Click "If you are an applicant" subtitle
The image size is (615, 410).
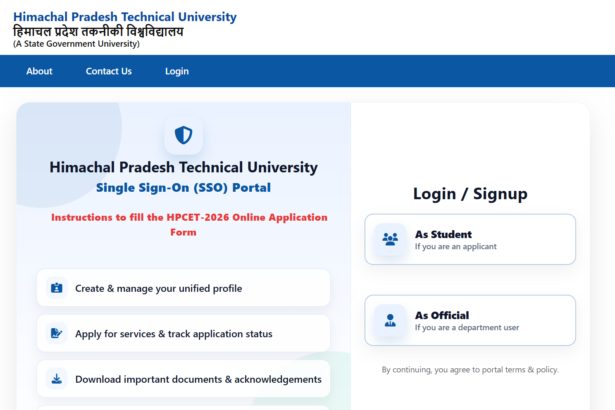[456, 246]
